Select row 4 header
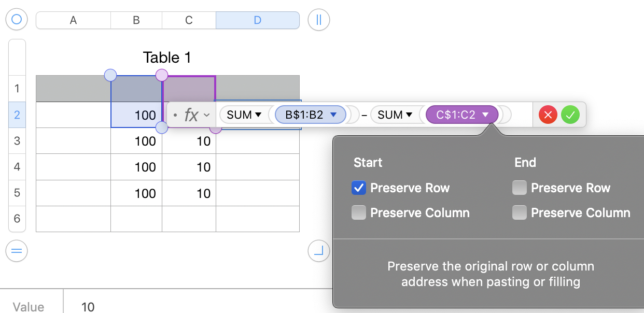This screenshot has height=313, width=644. click(17, 167)
